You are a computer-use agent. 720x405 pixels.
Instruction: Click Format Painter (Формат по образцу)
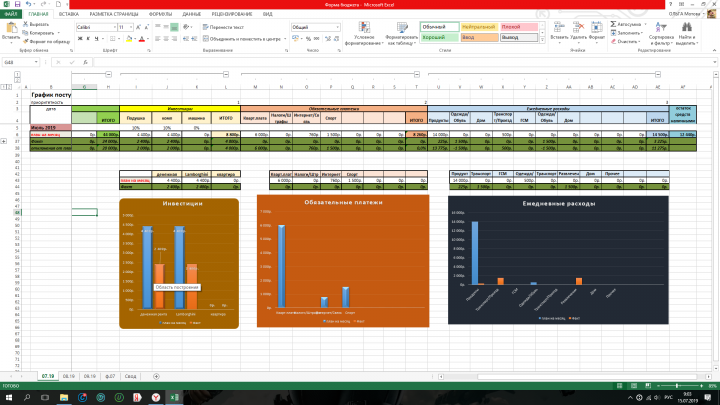46,41
